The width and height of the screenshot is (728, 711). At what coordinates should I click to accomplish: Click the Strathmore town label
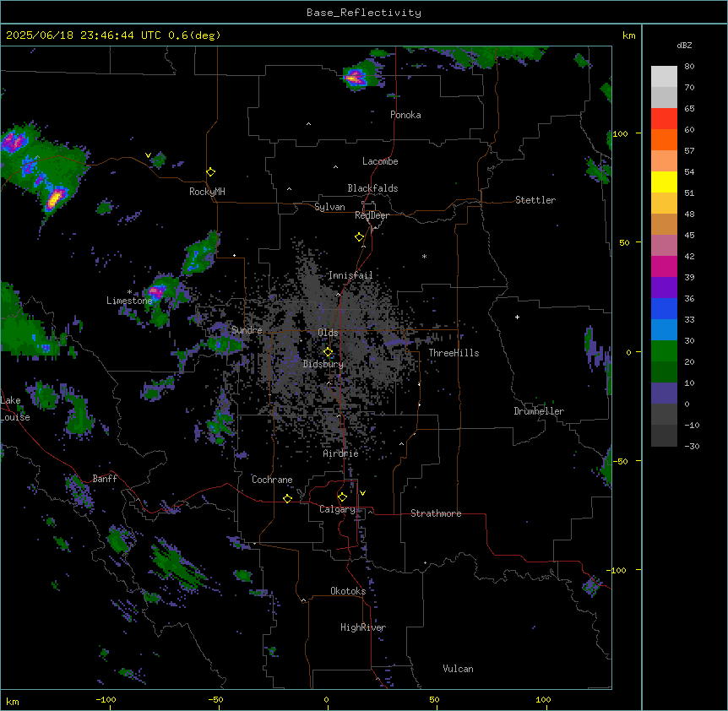[436, 513]
